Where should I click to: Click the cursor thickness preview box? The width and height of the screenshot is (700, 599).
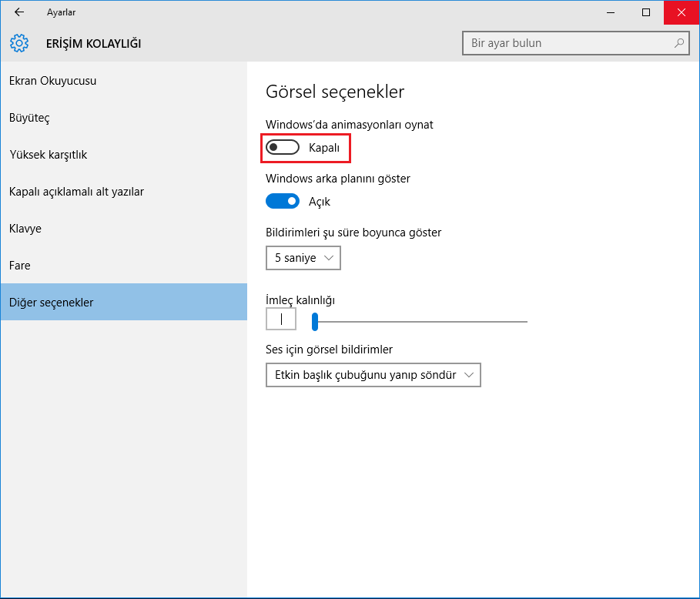281,319
